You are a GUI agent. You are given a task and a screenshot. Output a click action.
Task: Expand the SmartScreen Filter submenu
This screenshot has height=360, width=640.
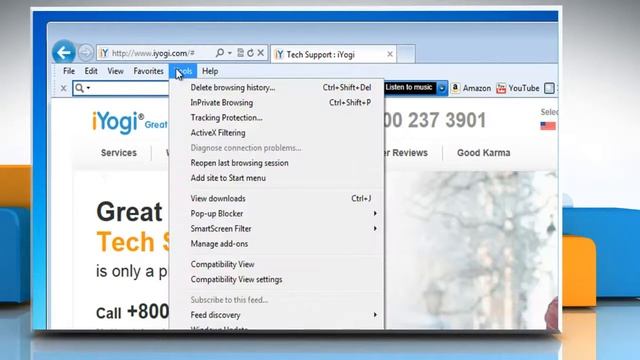coord(276,229)
